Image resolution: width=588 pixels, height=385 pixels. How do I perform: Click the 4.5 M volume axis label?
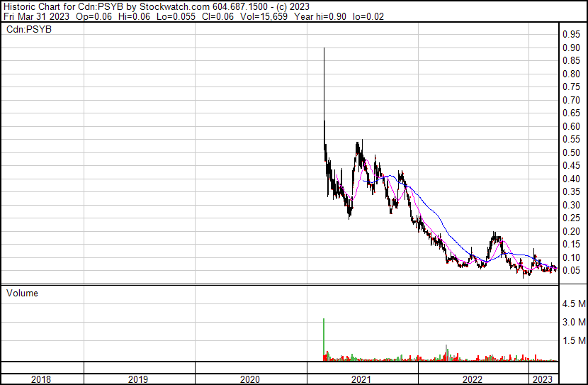(573, 303)
